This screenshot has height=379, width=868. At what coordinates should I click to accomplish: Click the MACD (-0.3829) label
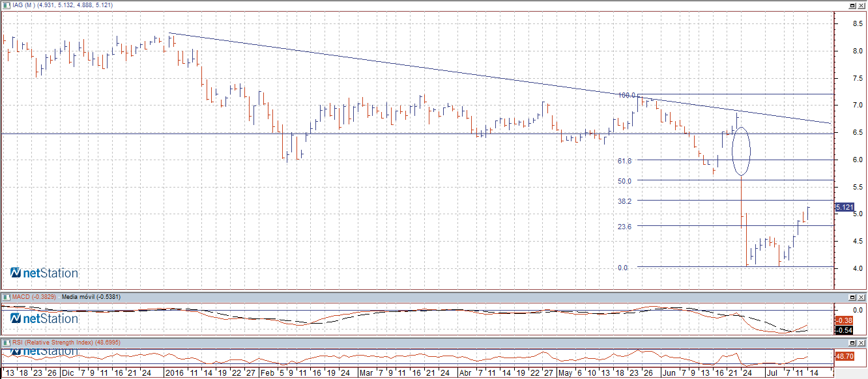point(33,296)
